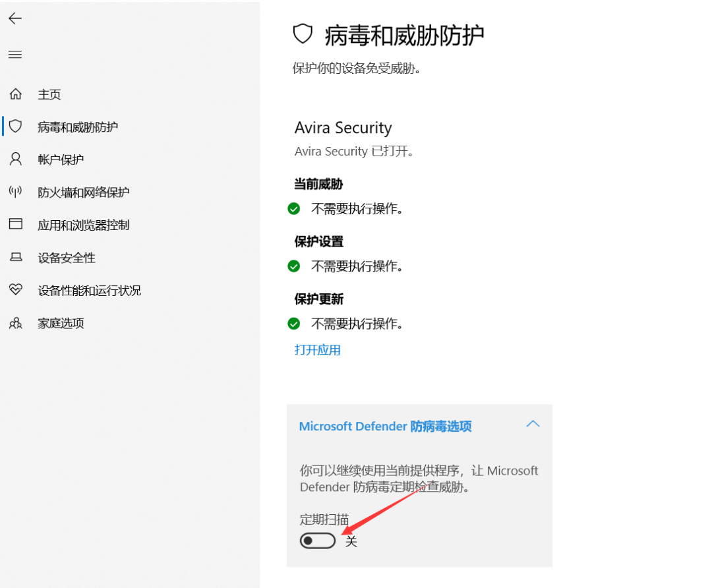Collapse the Microsoft Defender options chevron
Viewport: 712px width, 588px height.
pos(533,424)
